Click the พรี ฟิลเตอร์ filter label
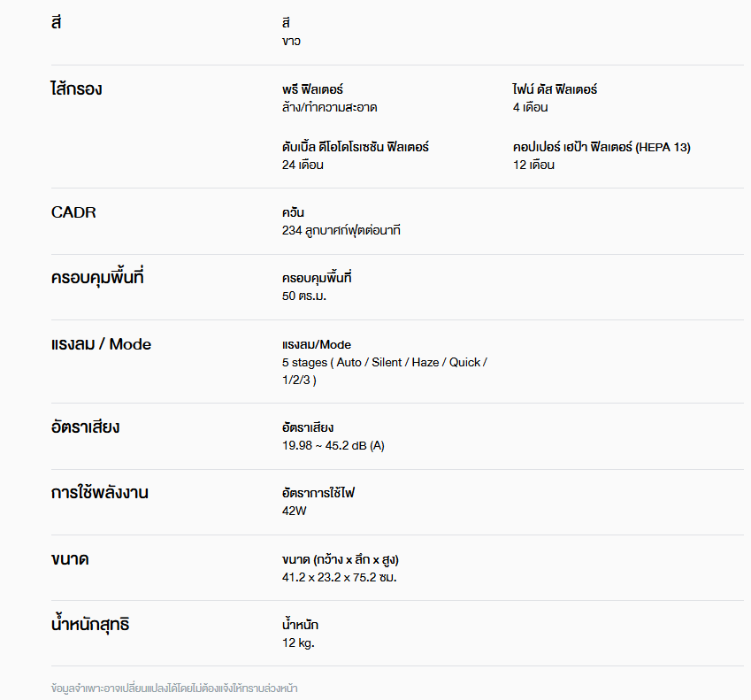The width and height of the screenshot is (751, 700). pyautogui.click(x=312, y=89)
